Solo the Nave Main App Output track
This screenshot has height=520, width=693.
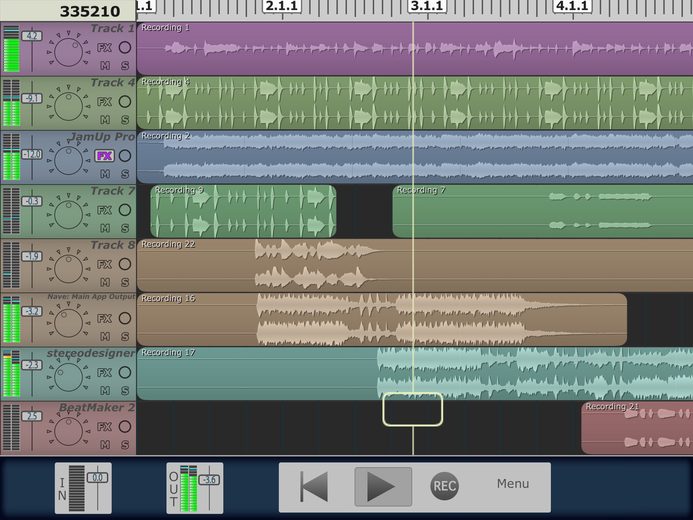[125, 337]
